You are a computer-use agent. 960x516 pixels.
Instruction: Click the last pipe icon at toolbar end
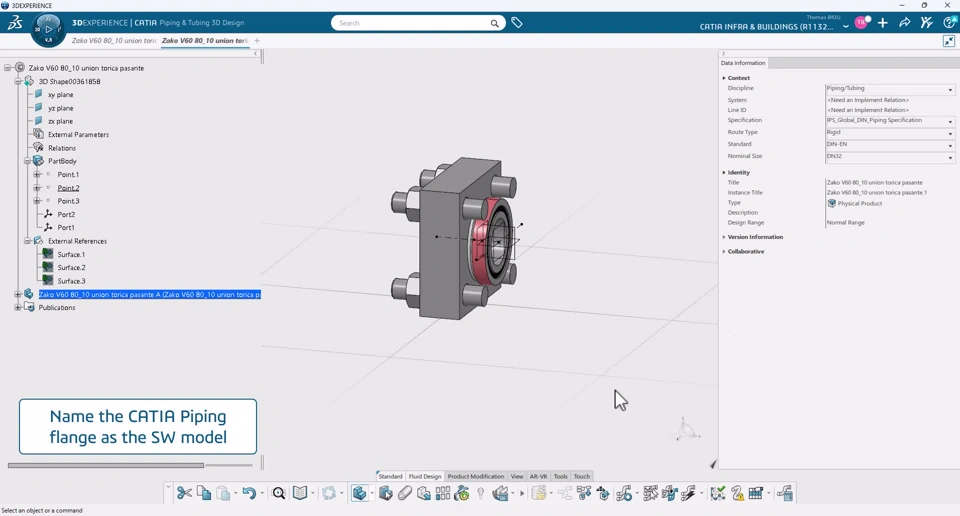coord(785,493)
